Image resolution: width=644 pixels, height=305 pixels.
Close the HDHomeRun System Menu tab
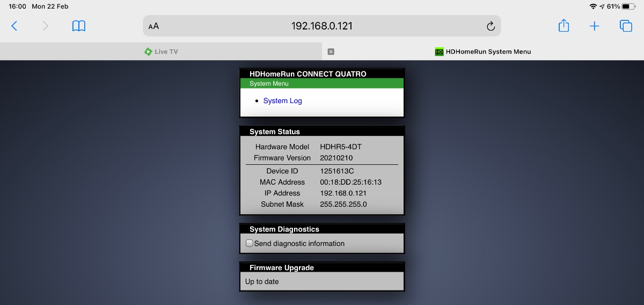331,52
